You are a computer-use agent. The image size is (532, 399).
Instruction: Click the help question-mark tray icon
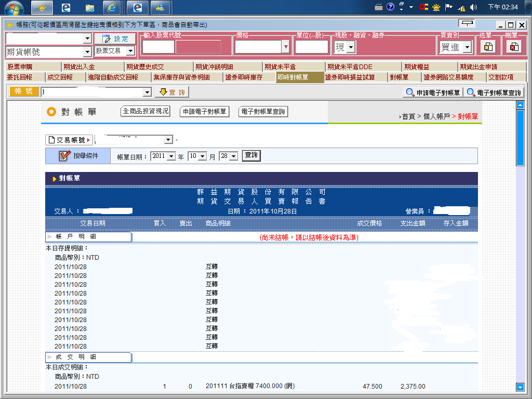(x=390, y=7)
